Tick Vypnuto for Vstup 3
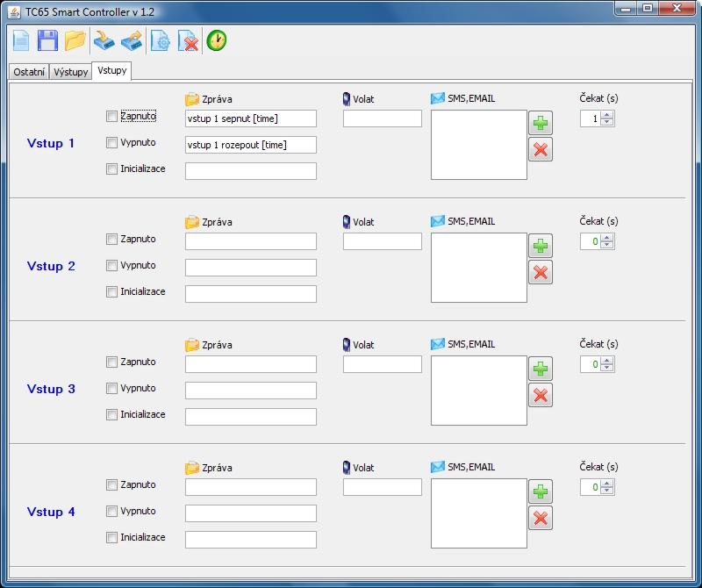This screenshot has height=588, width=702. [111, 388]
